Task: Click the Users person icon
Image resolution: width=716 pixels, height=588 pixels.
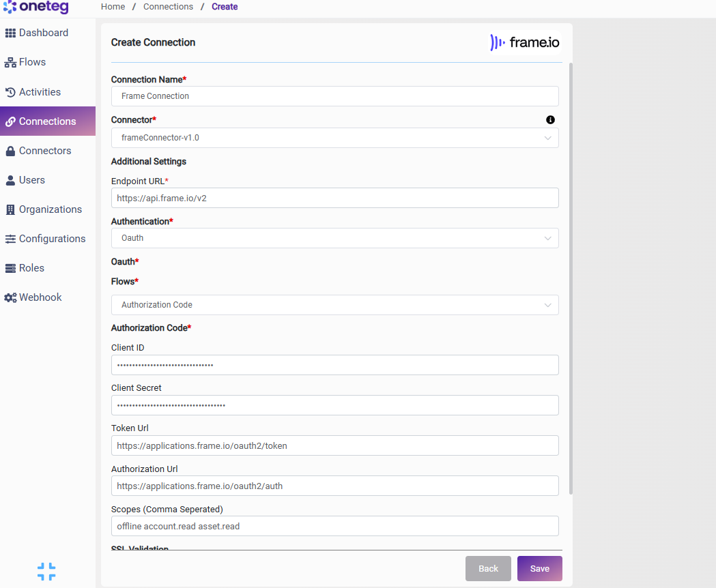Action: [x=10, y=180]
